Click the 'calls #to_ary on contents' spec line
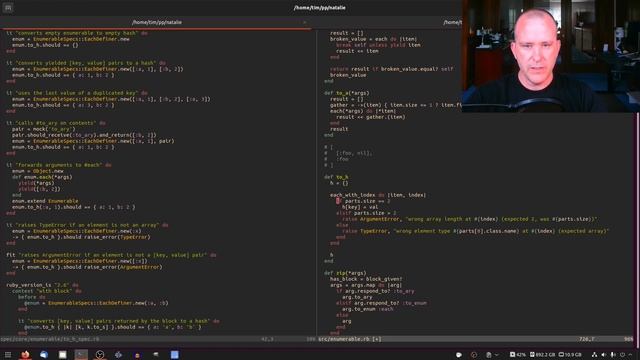The height and width of the screenshot is (360, 640). pos(56,123)
